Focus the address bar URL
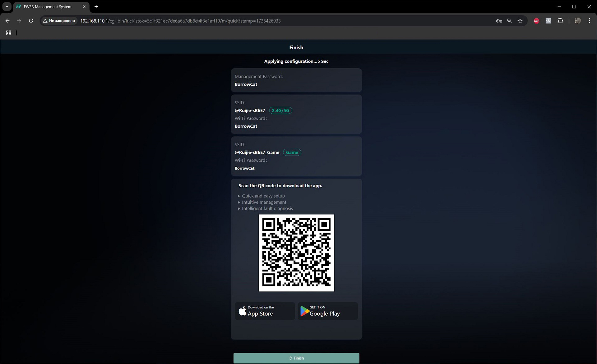 (180, 21)
